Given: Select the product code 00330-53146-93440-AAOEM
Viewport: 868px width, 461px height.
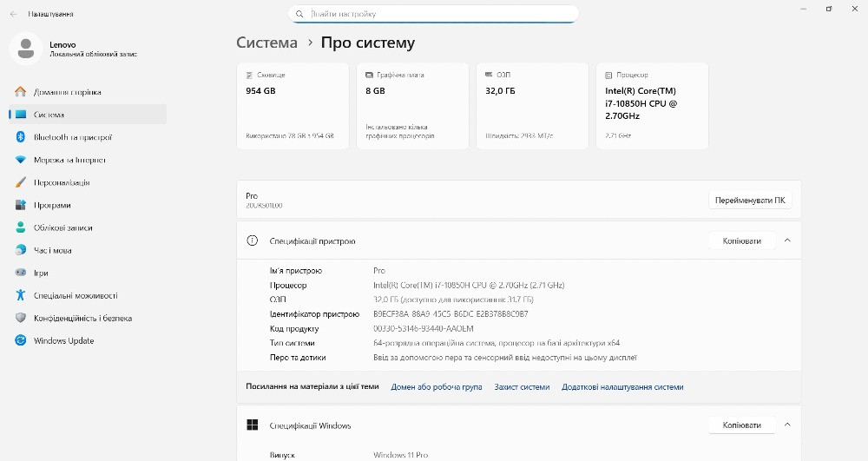Looking at the screenshot, I should (424, 328).
